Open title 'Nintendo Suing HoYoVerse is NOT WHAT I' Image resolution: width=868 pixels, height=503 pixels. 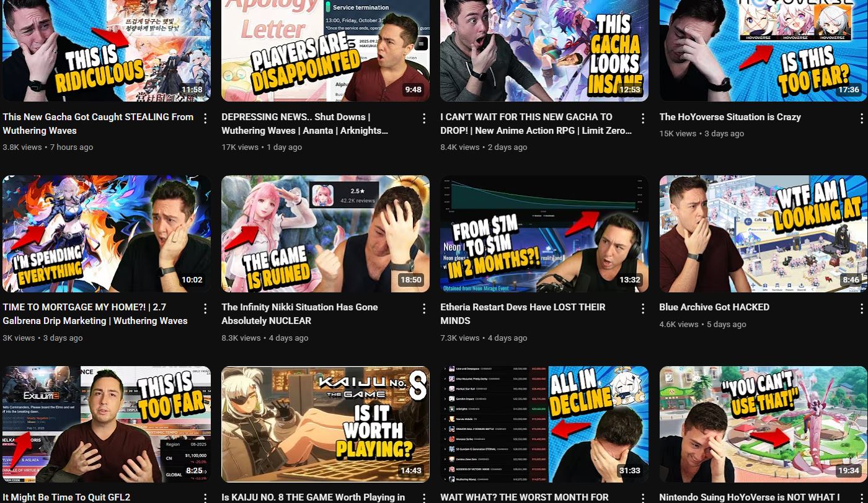[x=750, y=497]
